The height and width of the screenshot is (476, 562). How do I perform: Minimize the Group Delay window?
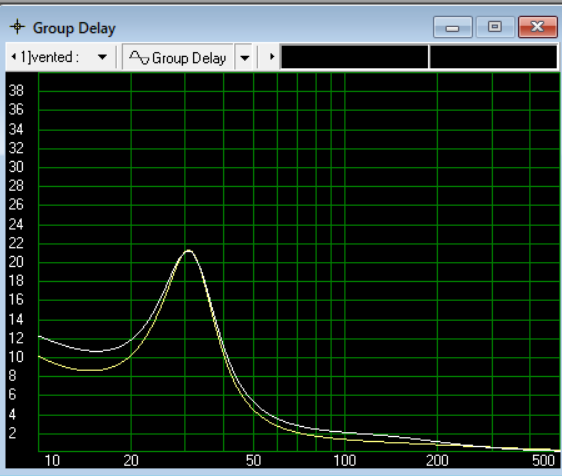[x=453, y=27]
